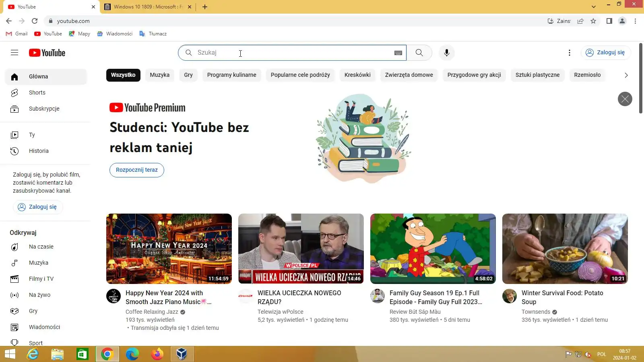Open the Gmail bookmark
This screenshot has width=644, height=362.
(x=17, y=34)
